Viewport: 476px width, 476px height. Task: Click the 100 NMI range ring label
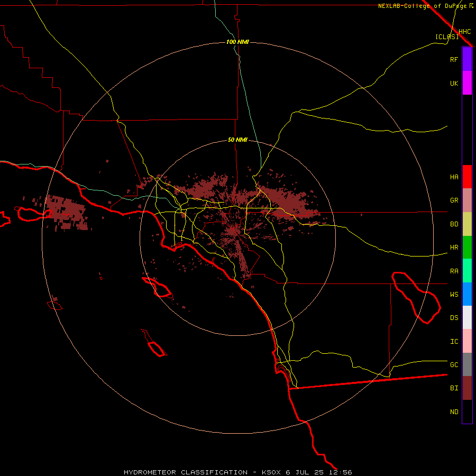point(237,42)
